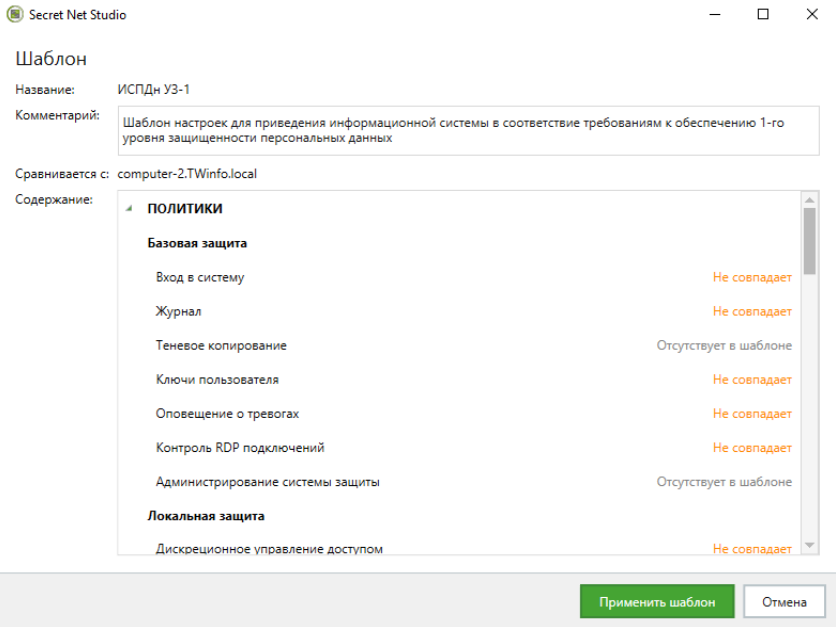Click the Шаблон dialog heading
Viewport: 836px width, 627px height.
51,59
